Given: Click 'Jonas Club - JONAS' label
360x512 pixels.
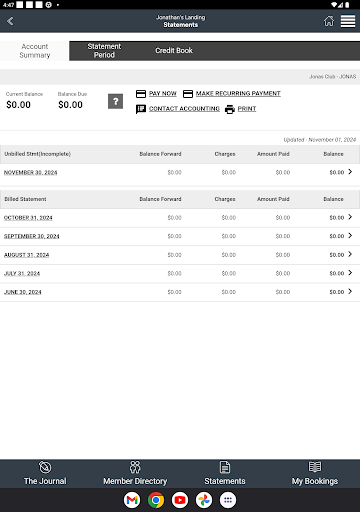Looking at the screenshot, I should point(333,77).
